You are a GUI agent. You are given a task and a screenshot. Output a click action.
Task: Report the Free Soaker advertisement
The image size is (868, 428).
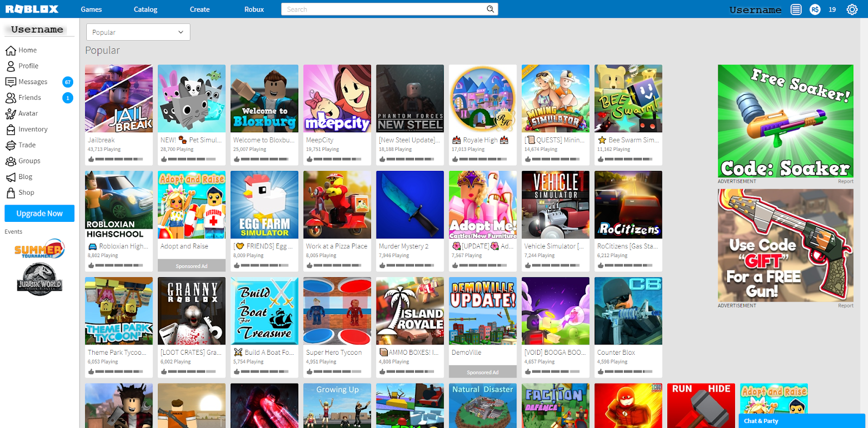pos(845,181)
